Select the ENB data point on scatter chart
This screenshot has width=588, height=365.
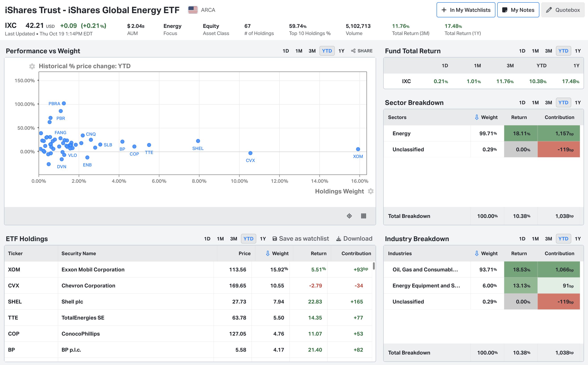coord(87,157)
